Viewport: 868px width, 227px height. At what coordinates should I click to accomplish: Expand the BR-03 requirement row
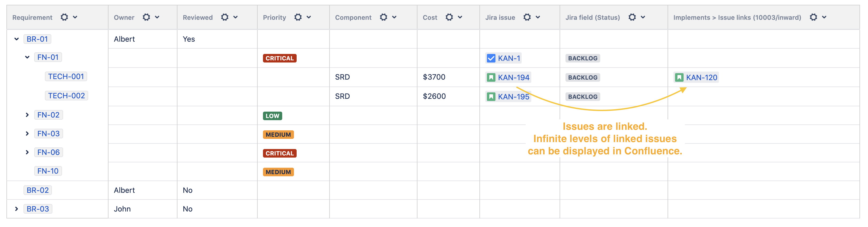(x=17, y=209)
